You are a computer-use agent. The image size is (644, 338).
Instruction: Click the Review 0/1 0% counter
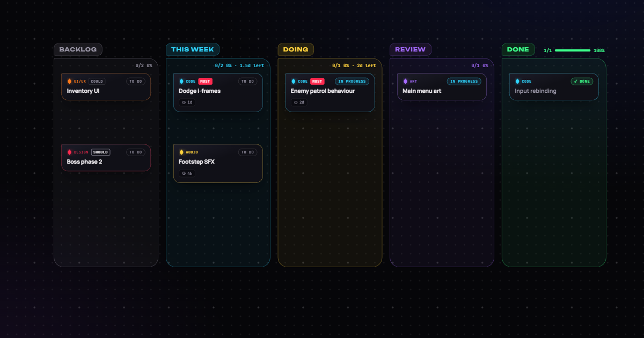point(480,65)
